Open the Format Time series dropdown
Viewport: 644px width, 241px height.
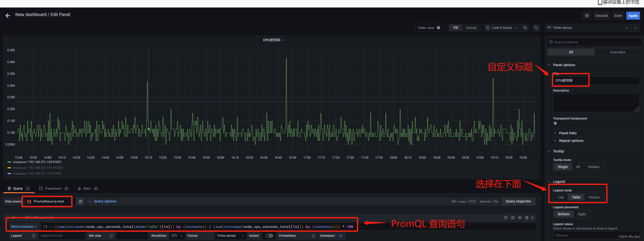230,236
